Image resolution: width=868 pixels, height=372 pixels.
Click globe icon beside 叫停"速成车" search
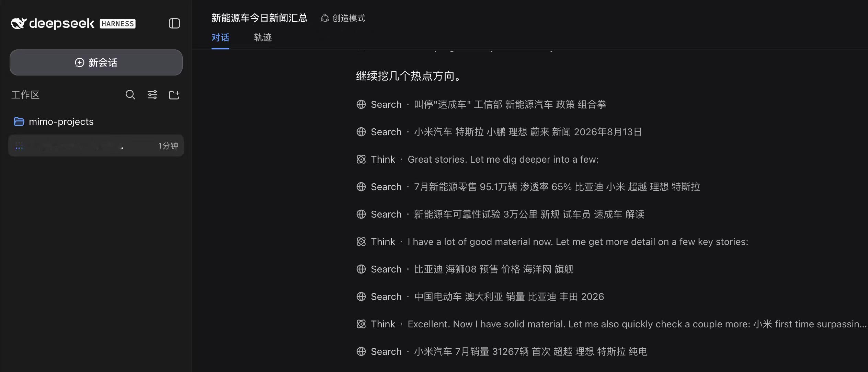point(361,104)
